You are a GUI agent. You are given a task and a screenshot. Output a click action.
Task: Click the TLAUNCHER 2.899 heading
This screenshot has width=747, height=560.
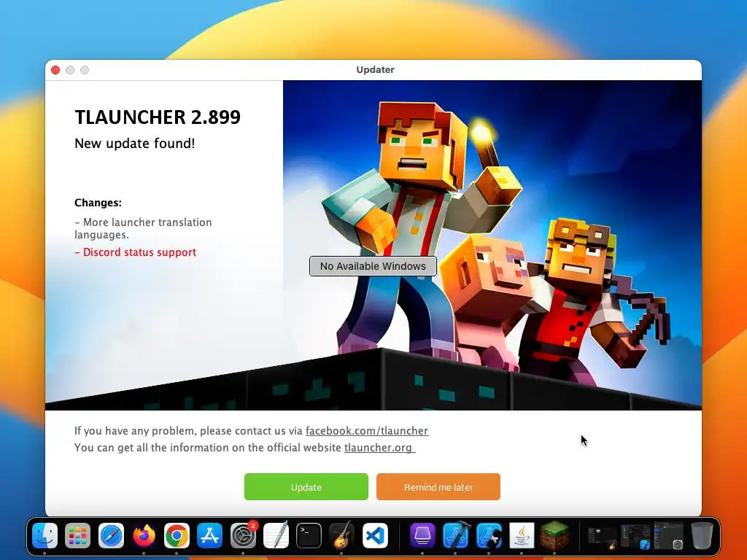pyautogui.click(x=158, y=117)
